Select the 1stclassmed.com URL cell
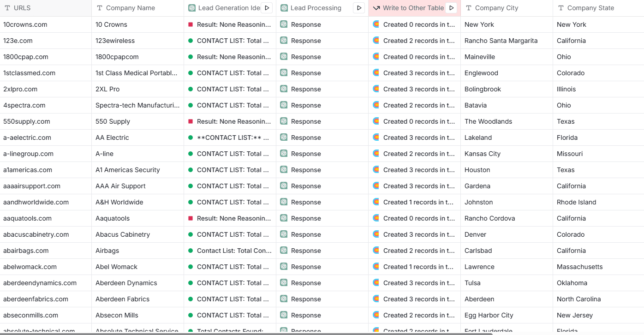Viewport: 644px width, 335px height. 46,73
